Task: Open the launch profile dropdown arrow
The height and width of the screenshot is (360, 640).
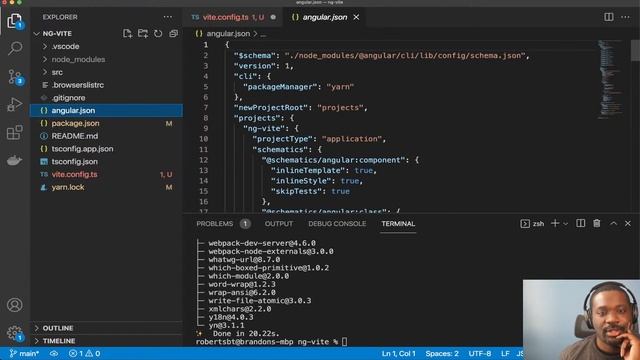Action: [x=565, y=224]
